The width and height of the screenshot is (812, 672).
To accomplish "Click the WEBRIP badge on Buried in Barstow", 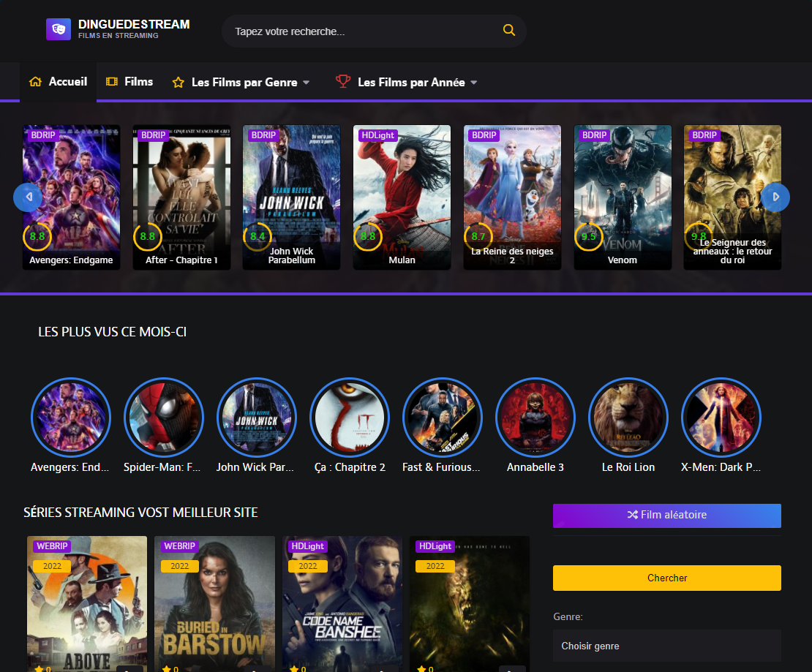I will 179,546.
